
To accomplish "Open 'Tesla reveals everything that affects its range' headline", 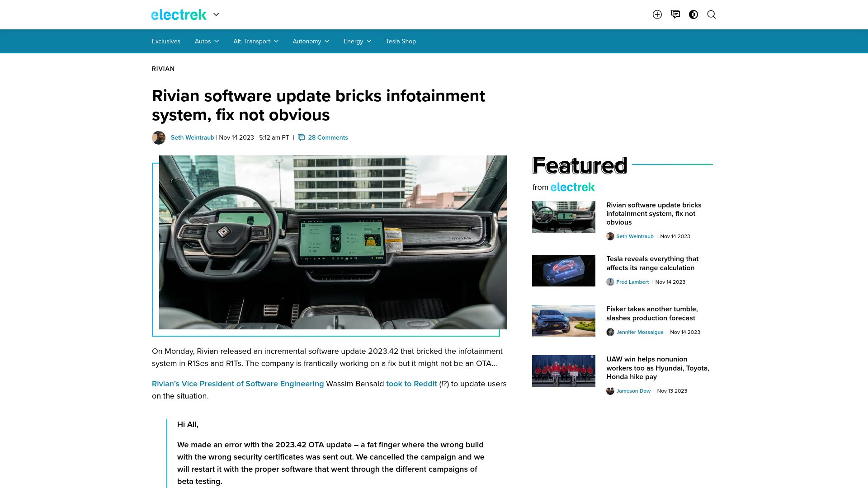I will click(652, 263).
